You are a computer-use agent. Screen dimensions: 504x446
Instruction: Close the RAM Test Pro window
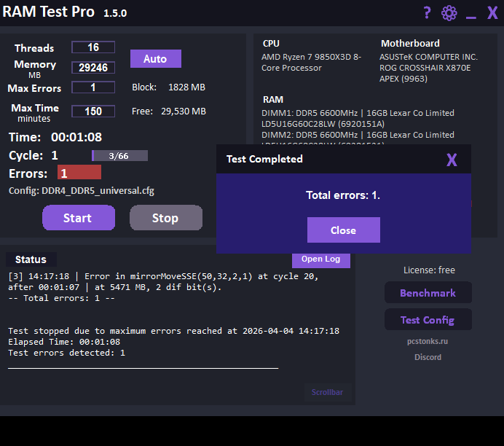[492, 13]
